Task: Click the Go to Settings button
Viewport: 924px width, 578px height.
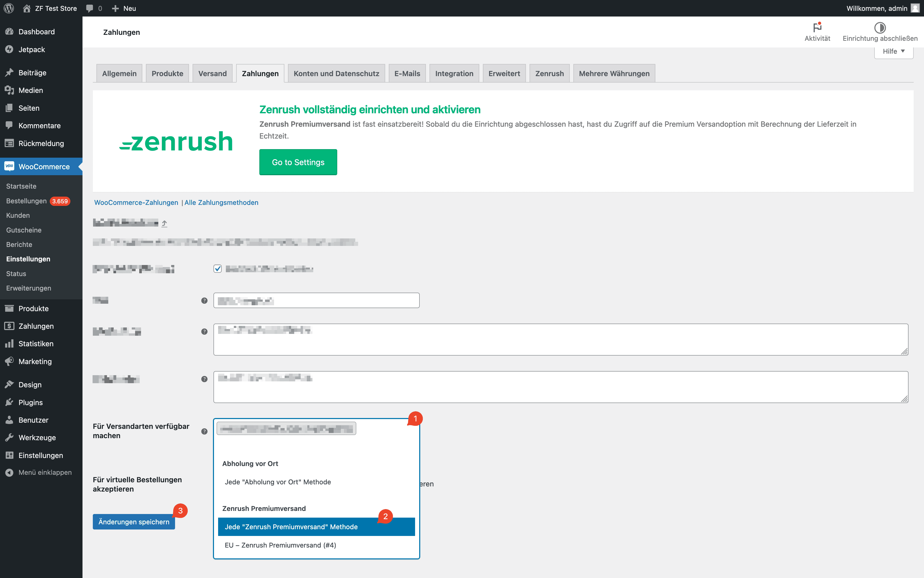Action: (298, 162)
